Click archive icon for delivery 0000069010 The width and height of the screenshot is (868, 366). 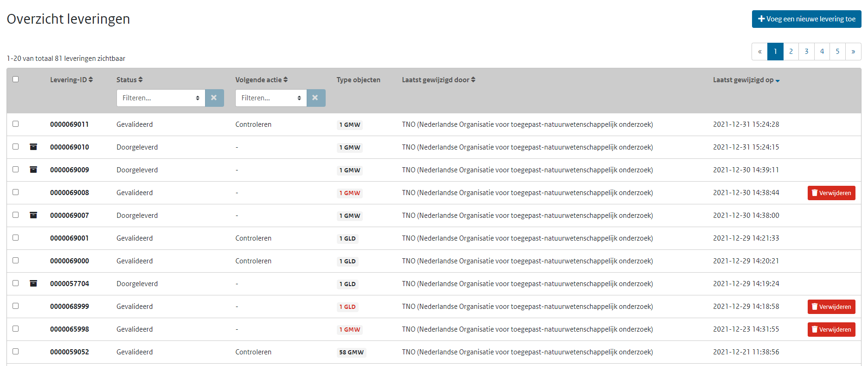click(33, 147)
